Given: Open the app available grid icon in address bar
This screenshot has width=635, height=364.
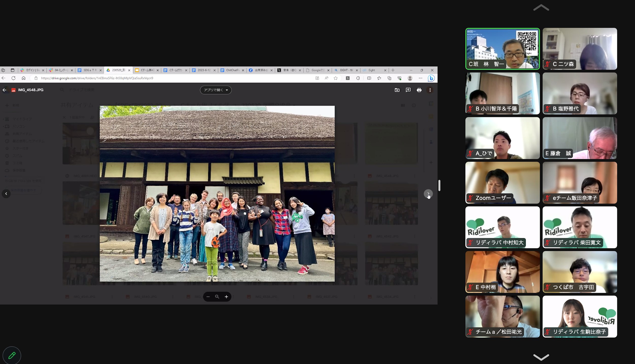Looking at the screenshot, I should [317, 78].
